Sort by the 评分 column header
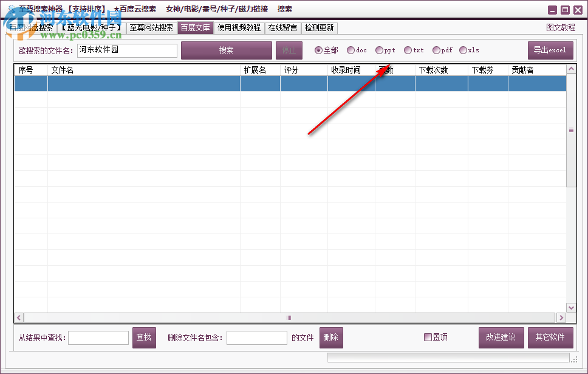Screen dimensions: 588x374 [304, 70]
